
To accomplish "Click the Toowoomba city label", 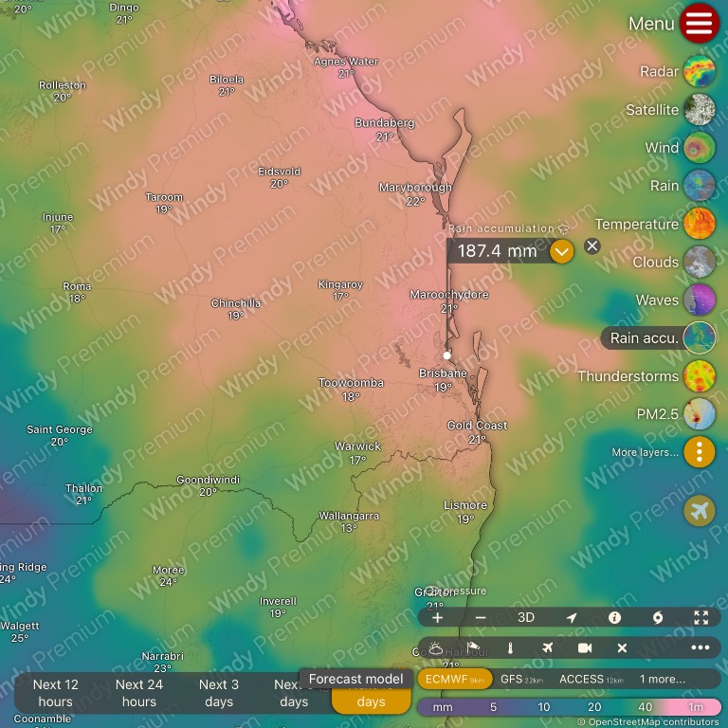I will click(351, 383).
